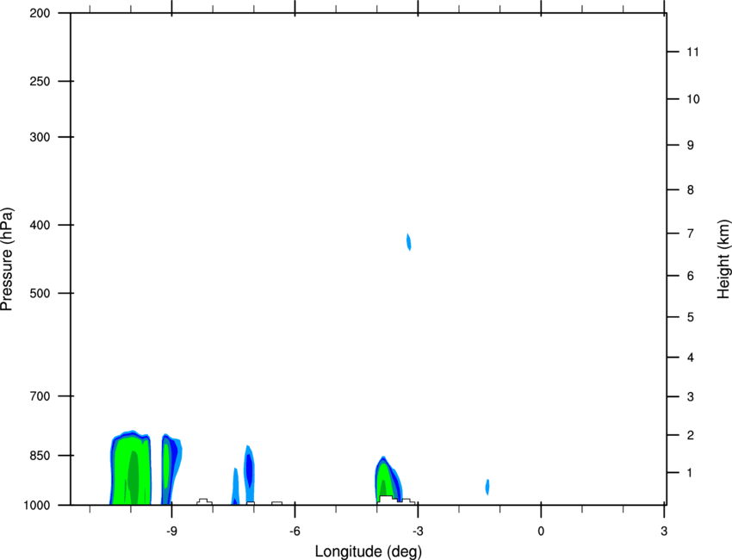Click pressure tick label 500
Image resolution: width=732 pixels, height=560 pixels.
pos(40,293)
